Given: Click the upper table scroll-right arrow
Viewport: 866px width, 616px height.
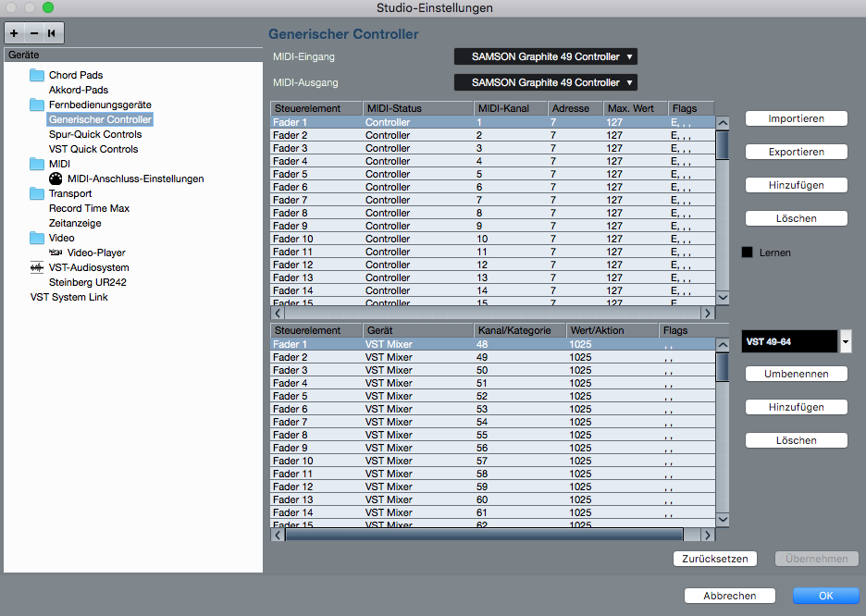Looking at the screenshot, I should pyautogui.click(x=708, y=313).
